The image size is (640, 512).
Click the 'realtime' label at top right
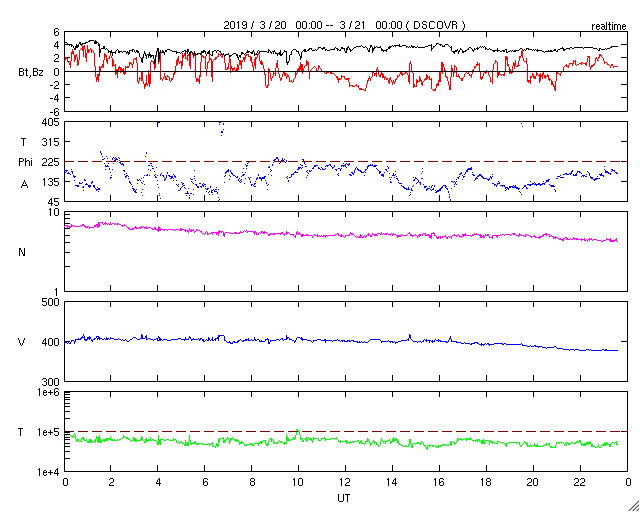click(x=609, y=27)
